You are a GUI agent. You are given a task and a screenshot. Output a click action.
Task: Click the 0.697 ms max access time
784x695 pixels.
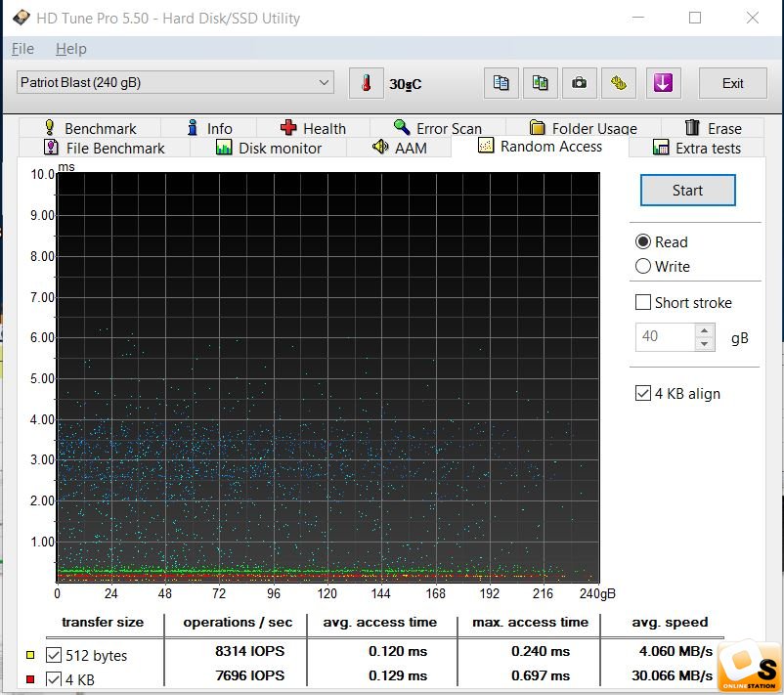point(541,675)
